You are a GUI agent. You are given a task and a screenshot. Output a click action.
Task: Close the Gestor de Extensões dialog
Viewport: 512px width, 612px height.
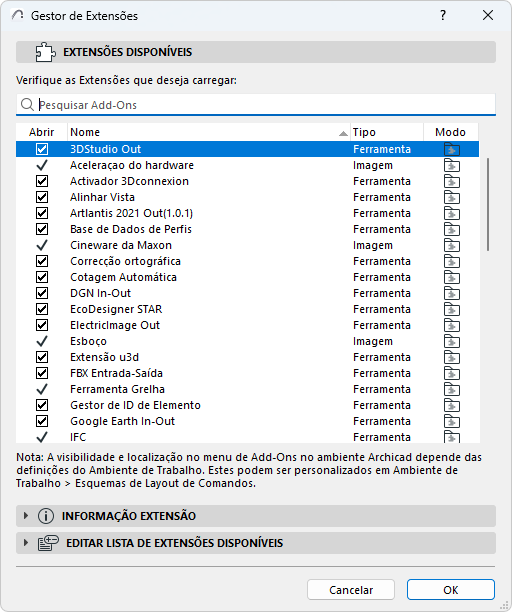coord(488,15)
